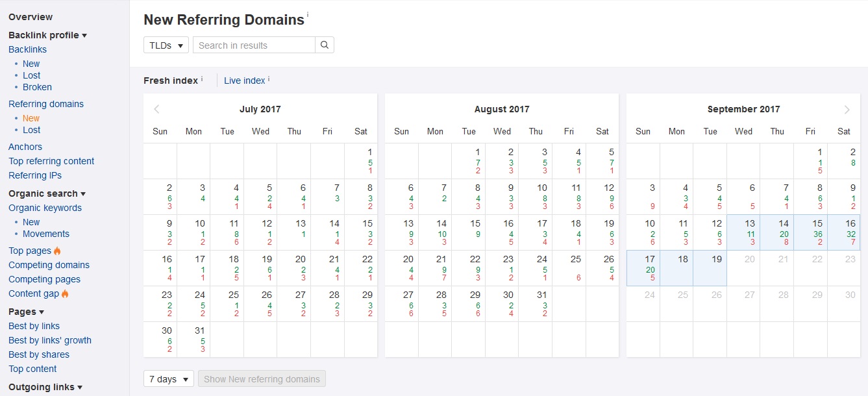Click info icon next to Fresh index
This screenshot has height=396, width=868.
[x=202, y=79]
